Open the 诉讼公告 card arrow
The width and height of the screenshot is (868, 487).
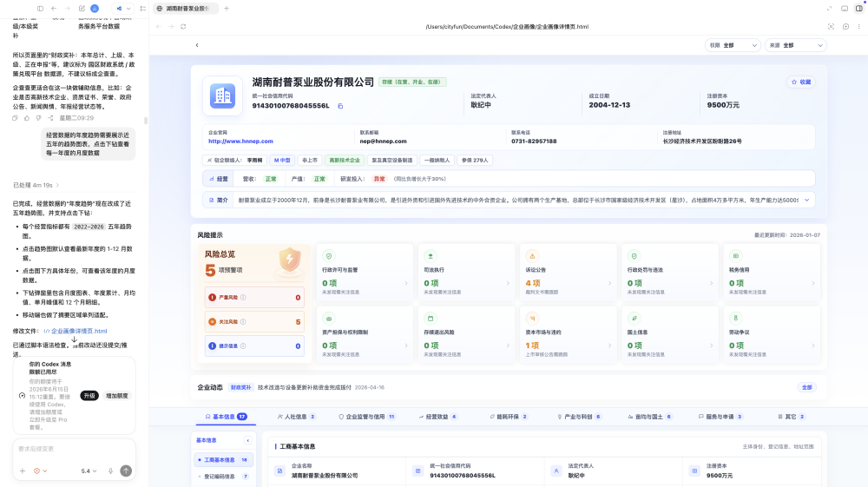[x=609, y=283]
